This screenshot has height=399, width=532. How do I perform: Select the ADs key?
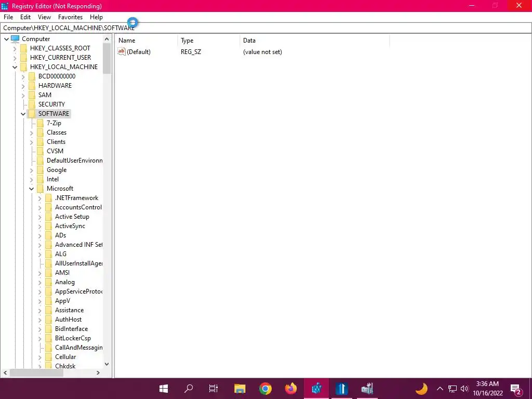point(60,235)
